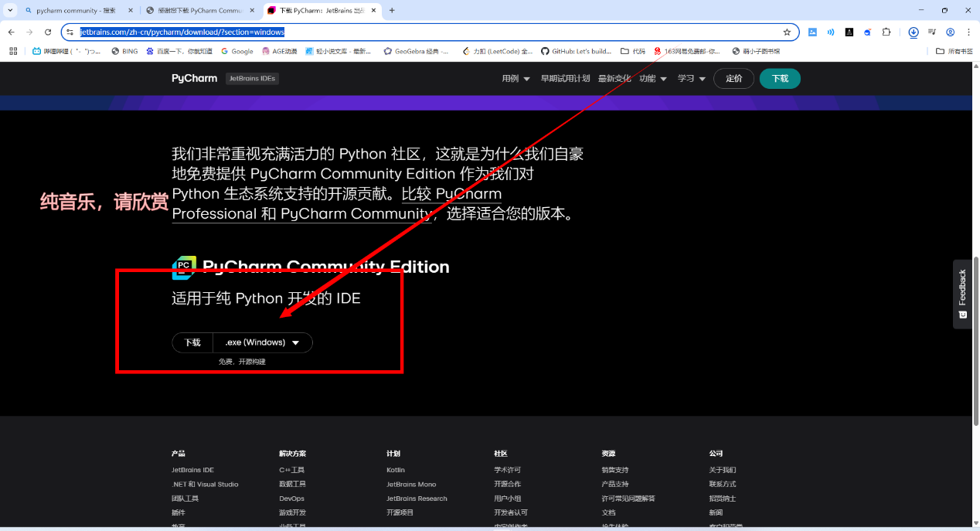Open the blue picture extension icon

tap(812, 32)
